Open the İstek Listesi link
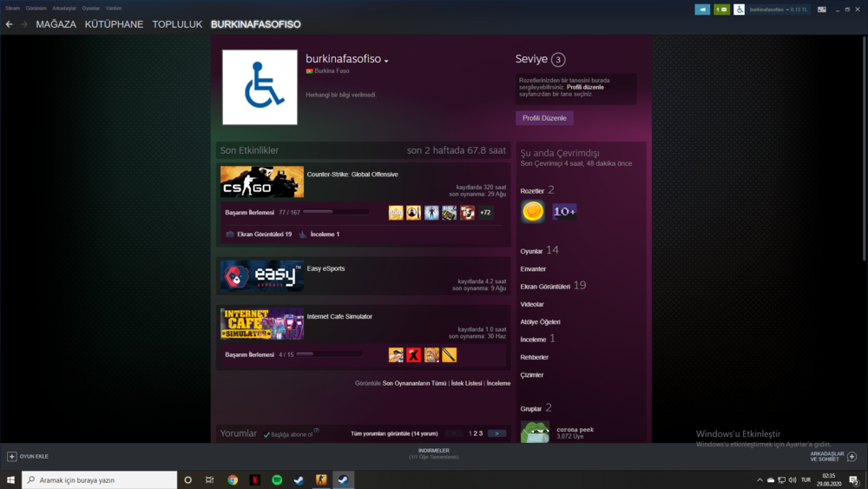Viewport: 868px width, 489px height. click(466, 383)
